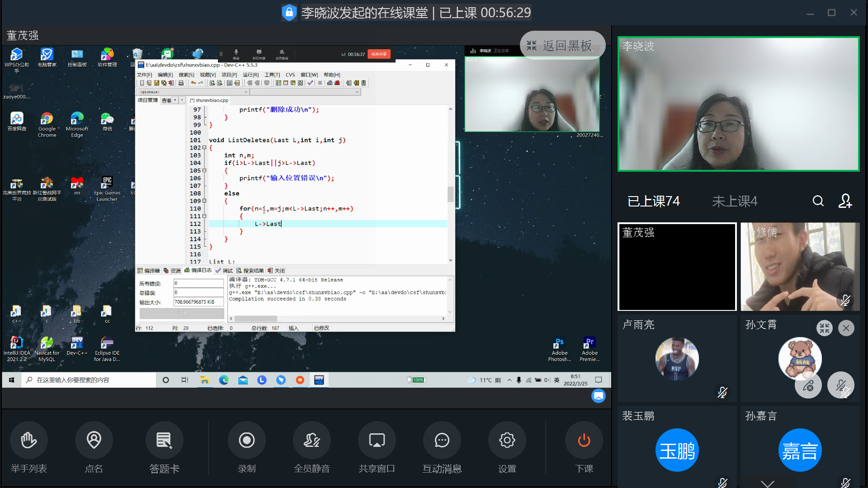Unmute 卢雨亮's microphone
The image size is (868, 488).
pyautogui.click(x=722, y=392)
